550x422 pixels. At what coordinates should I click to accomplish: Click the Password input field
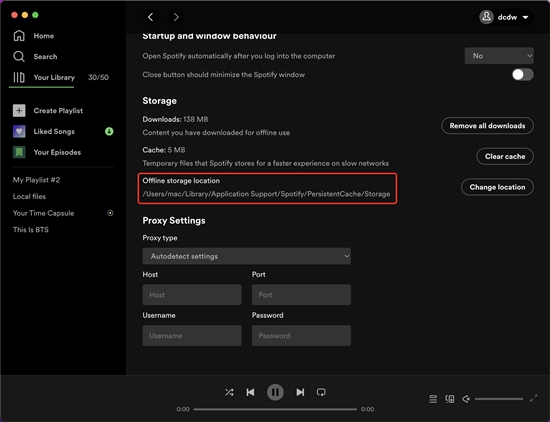[x=301, y=335]
